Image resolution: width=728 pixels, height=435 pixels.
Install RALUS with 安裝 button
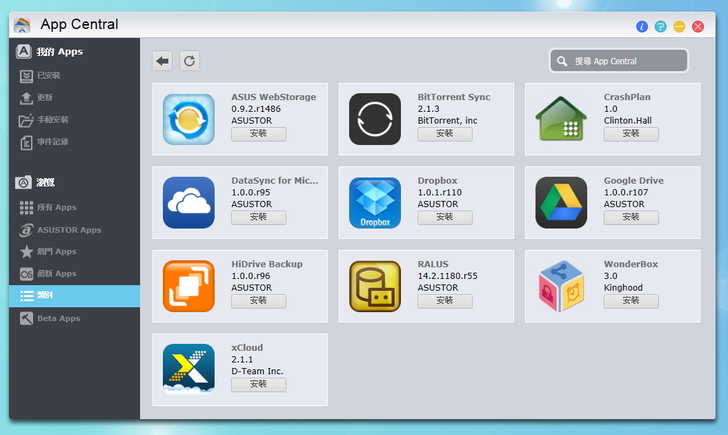pyautogui.click(x=445, y=301)
